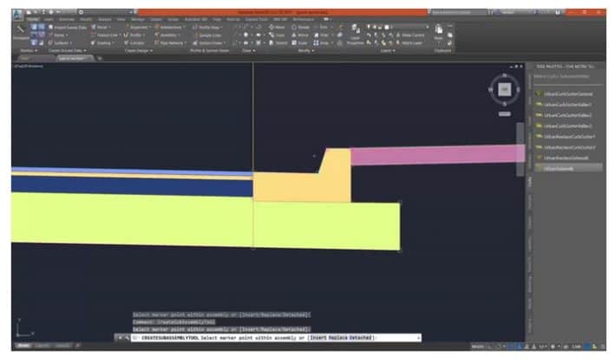615x364 pixels.
Task: Add a new drawing tab with plus
Action: point(99,58)
